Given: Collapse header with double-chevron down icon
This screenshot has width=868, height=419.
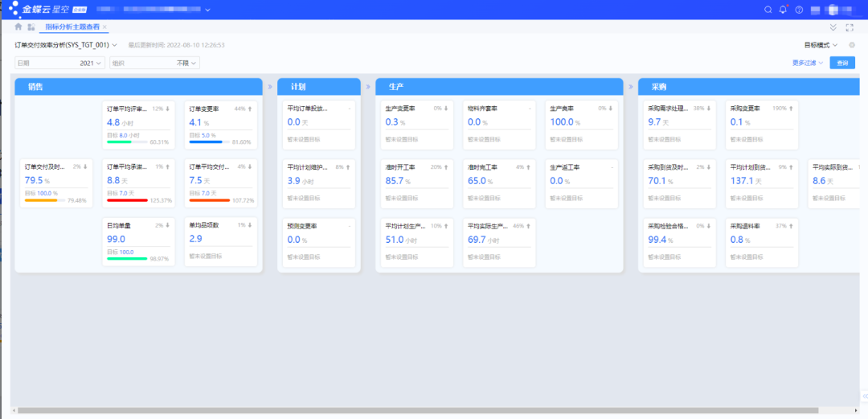Looking at the screenshot, I should (x=833, y=27).
